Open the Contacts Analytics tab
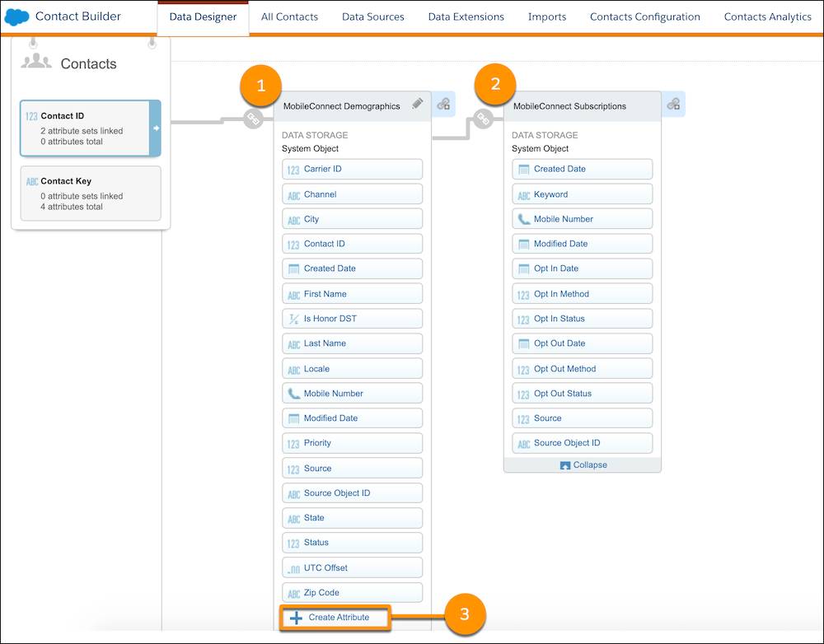Screen dimensions: 824x644 (x=768, y=16)
